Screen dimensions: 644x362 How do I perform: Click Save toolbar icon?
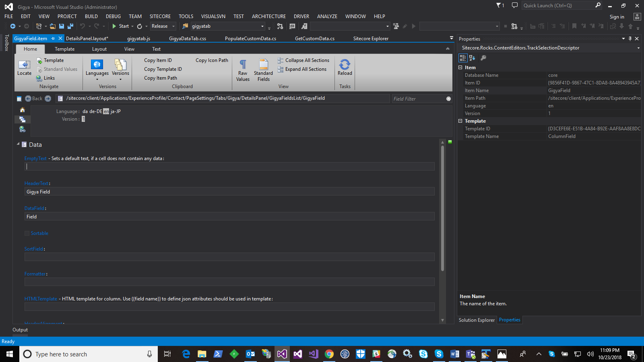(62, 26)
